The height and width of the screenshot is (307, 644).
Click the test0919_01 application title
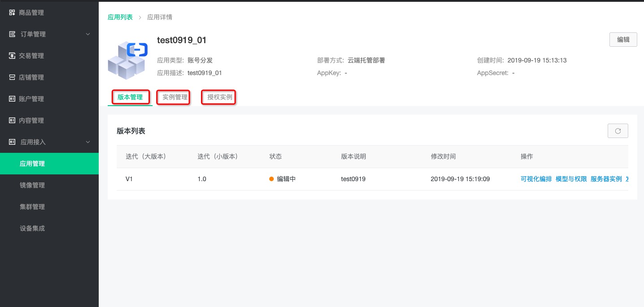coord(182,40)
